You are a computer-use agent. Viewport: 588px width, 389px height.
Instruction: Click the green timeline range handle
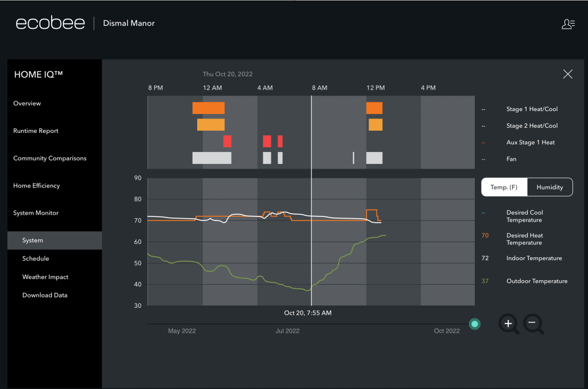[x=475, y=324]
